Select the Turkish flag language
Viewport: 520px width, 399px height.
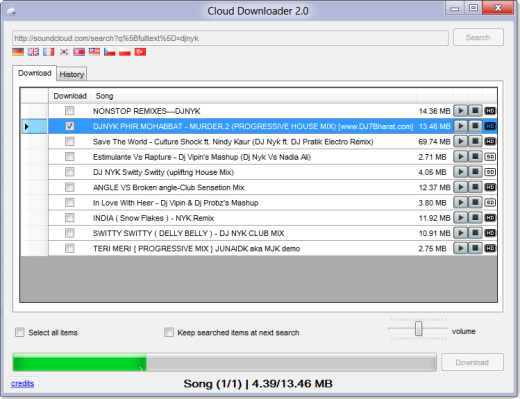point(140,52)
